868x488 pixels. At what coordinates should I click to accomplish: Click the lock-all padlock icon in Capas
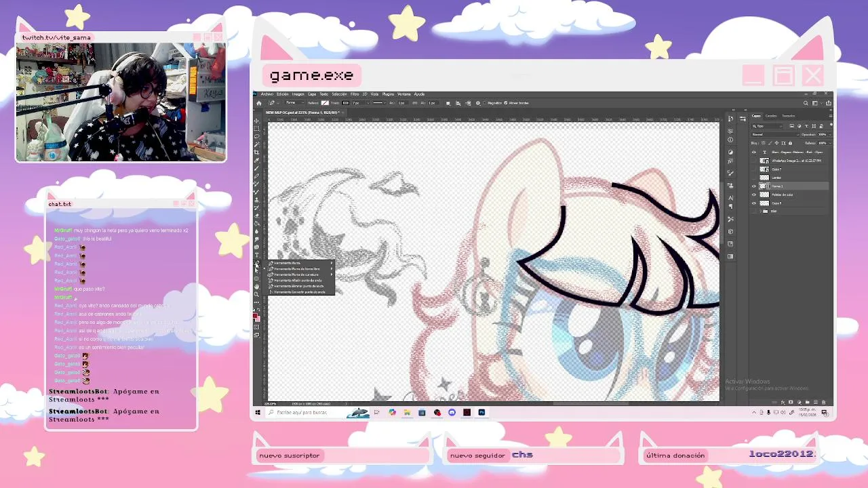pos(790,143)
